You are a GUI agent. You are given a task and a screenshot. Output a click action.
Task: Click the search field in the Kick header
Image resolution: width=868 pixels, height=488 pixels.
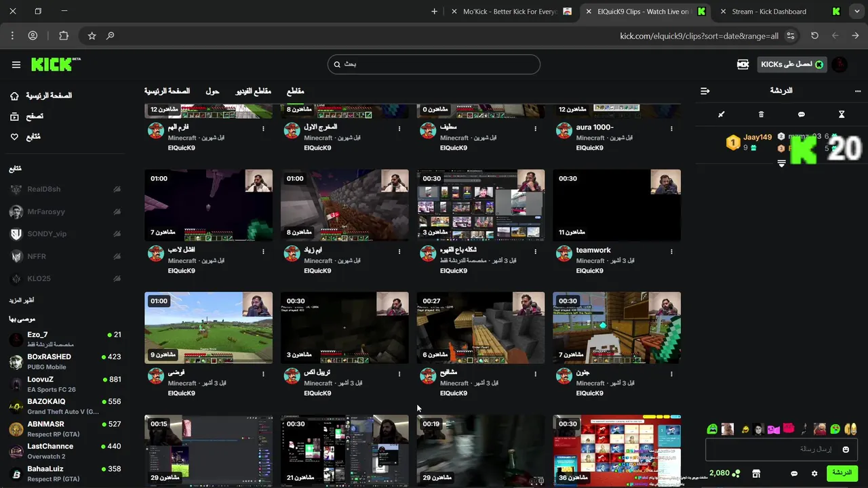tap(434, 64)
